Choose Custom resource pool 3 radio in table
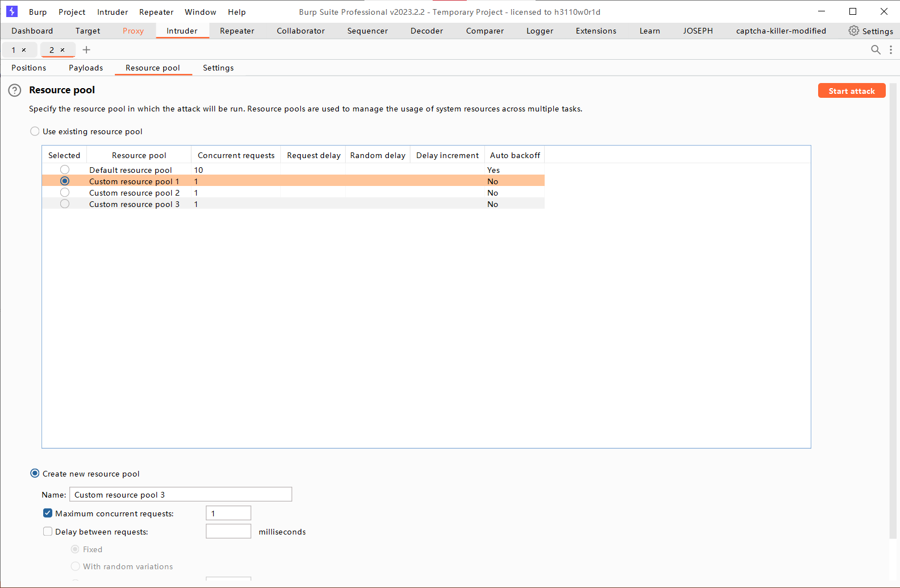 [x=65, y=204]
